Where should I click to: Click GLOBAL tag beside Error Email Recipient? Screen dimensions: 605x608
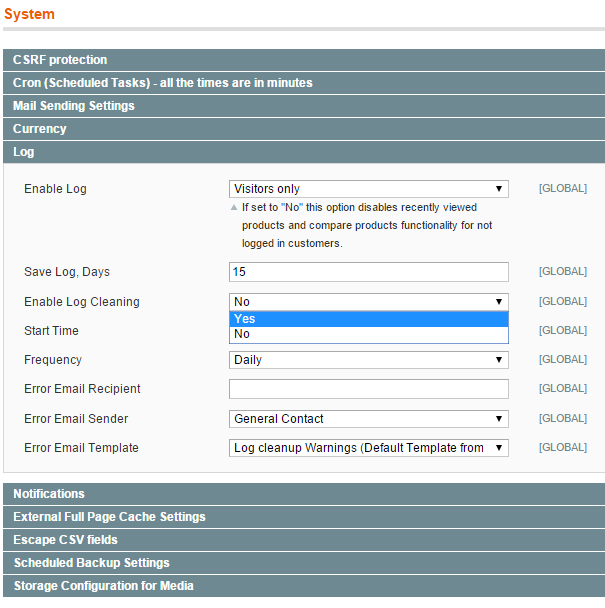(x=563, y=389)
